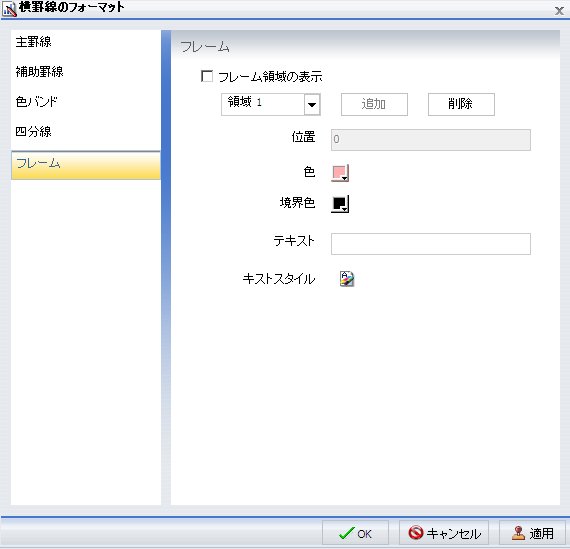
Task: Expand the 領域 1 dropdown arrow
Action: [x=312, y=105]
